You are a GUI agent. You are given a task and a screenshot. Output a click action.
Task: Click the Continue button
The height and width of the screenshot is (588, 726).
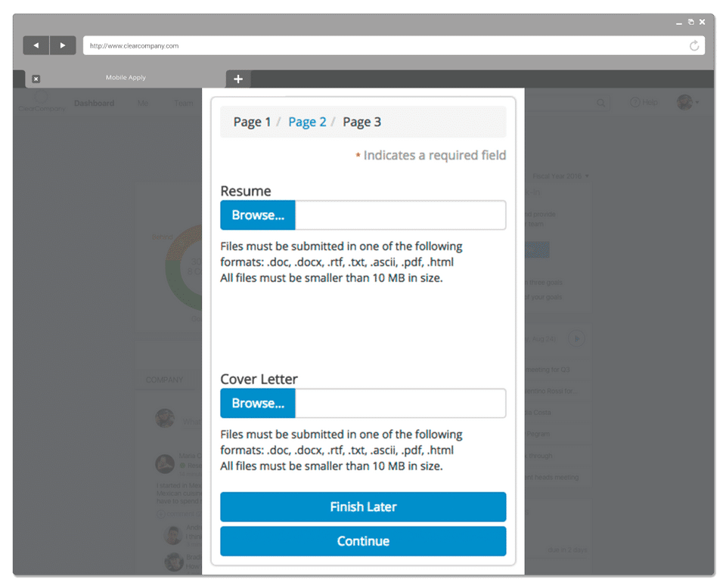(x=363, y=541)
